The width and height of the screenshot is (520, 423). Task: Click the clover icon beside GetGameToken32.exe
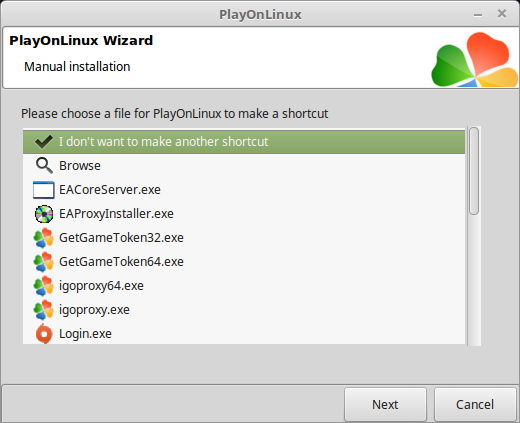pos(44,238)
